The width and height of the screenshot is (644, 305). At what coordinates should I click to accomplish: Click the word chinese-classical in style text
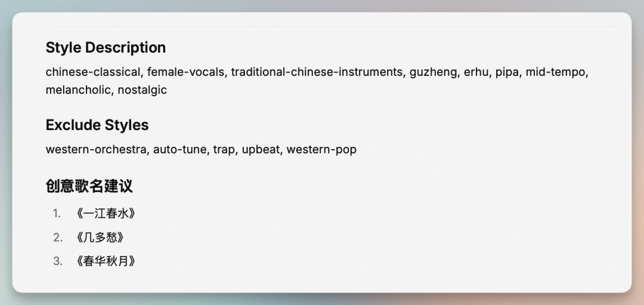[93, 72]
